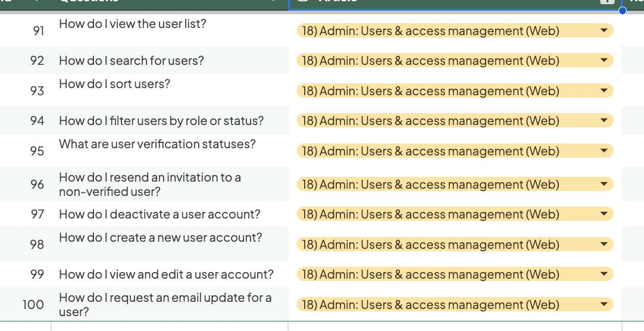The image size is (644, 331).
Task: Click the "How do I deactivate a user account?" cell
Action: point(170,214)
